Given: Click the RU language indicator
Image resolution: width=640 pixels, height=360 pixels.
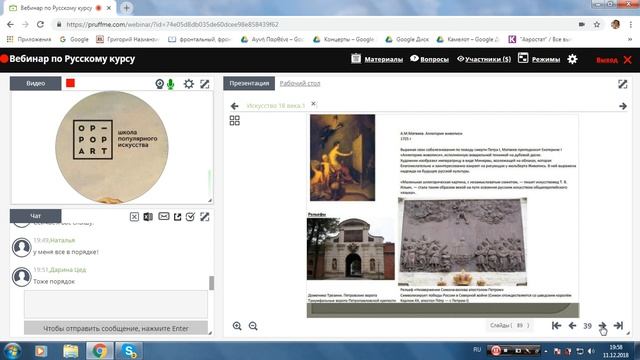Looking at the screenshot, I should point(477,350).
